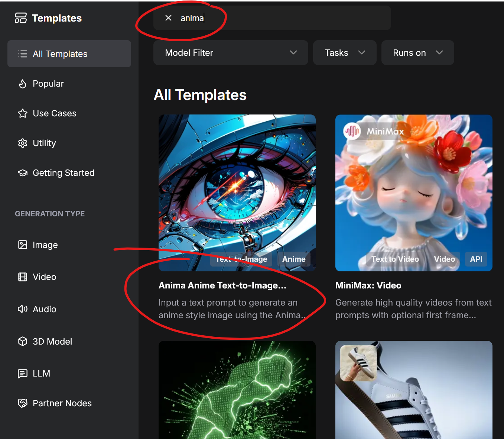Viewport: 504px width, 439px height.
Task: Filter by LLM generation type
Action: pos(69,374)
